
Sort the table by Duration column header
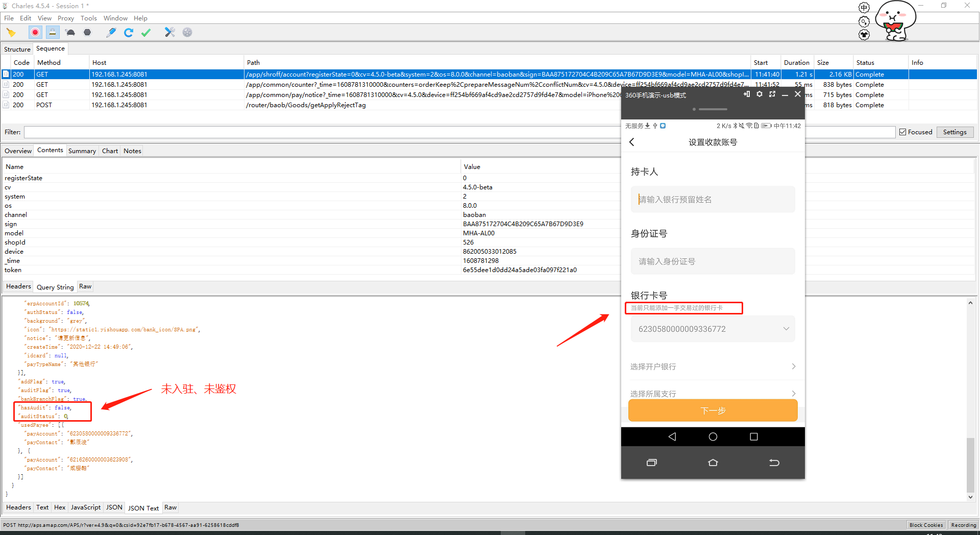pos(796,63)
